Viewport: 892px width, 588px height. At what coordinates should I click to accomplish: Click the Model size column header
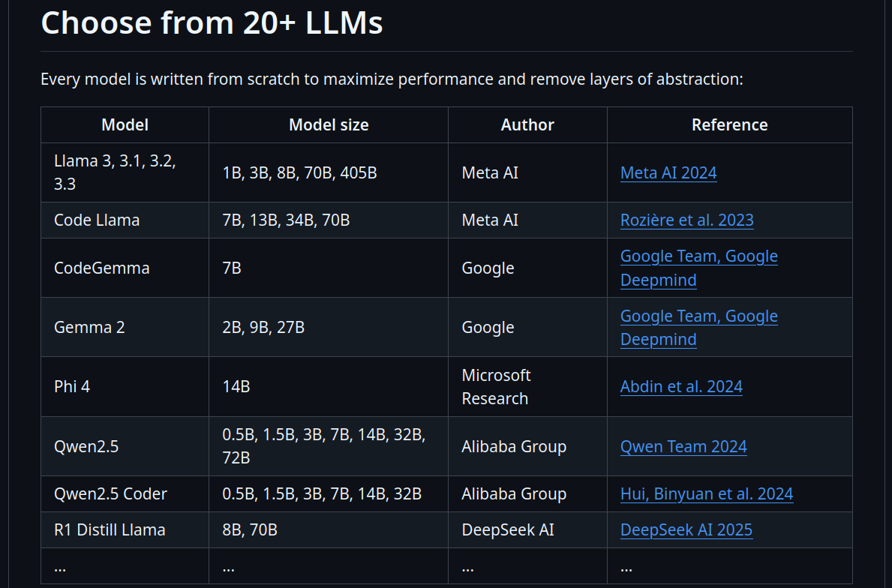[x=329, y=124]
